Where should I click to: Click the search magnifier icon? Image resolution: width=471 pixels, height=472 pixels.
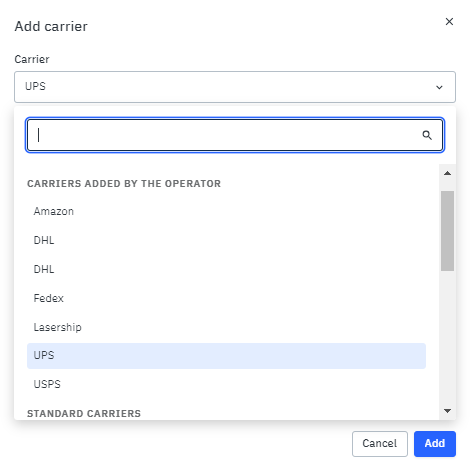pos(427,135)
